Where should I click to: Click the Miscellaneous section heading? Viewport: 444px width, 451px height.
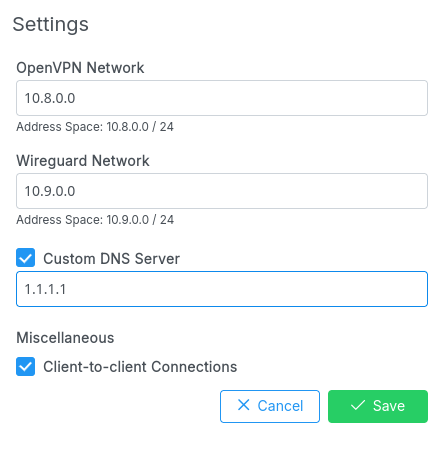pos(65,338)
